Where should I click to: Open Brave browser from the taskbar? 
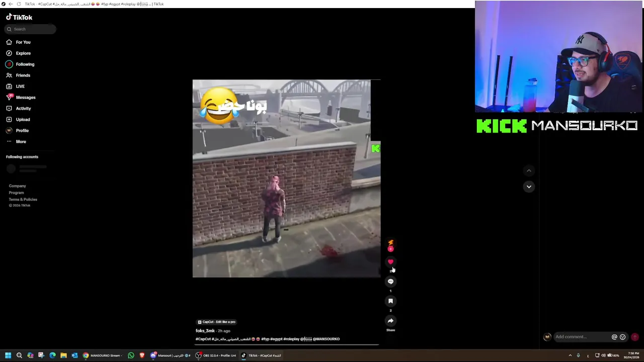tap(142, 355)
